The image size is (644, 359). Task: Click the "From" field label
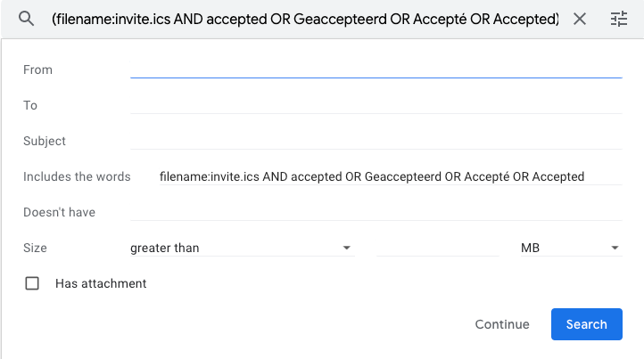(37, 69)
